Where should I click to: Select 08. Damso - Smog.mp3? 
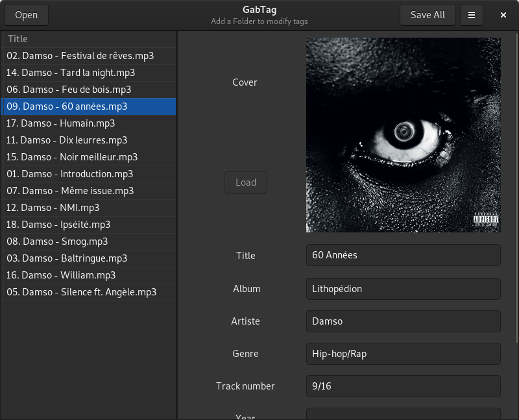(88, 241)
